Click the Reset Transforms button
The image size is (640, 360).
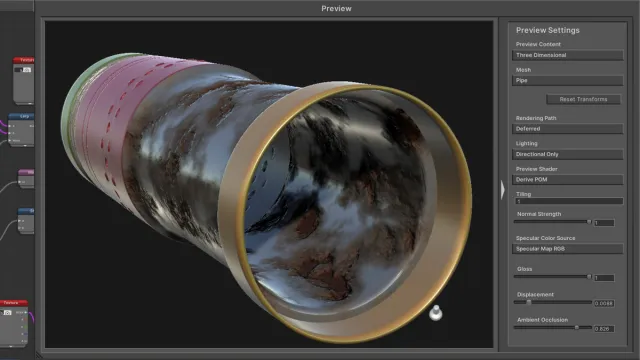(583, 99)
